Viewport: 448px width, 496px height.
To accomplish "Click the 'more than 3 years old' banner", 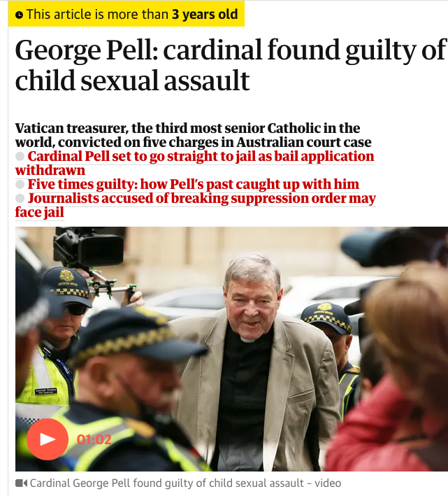I will coord(127,14).
